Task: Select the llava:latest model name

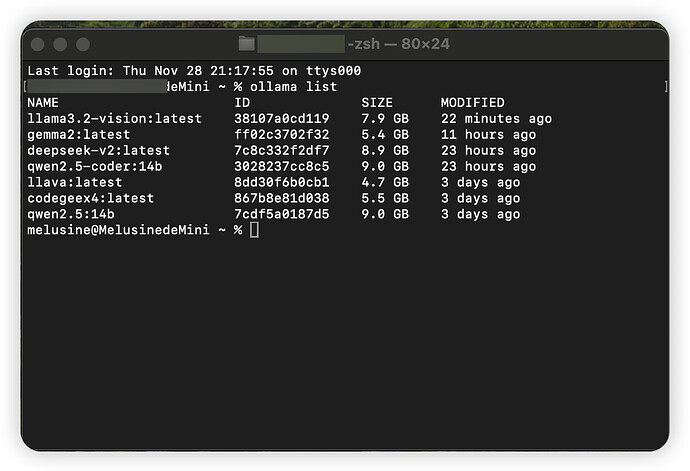Action: (75, 182)
